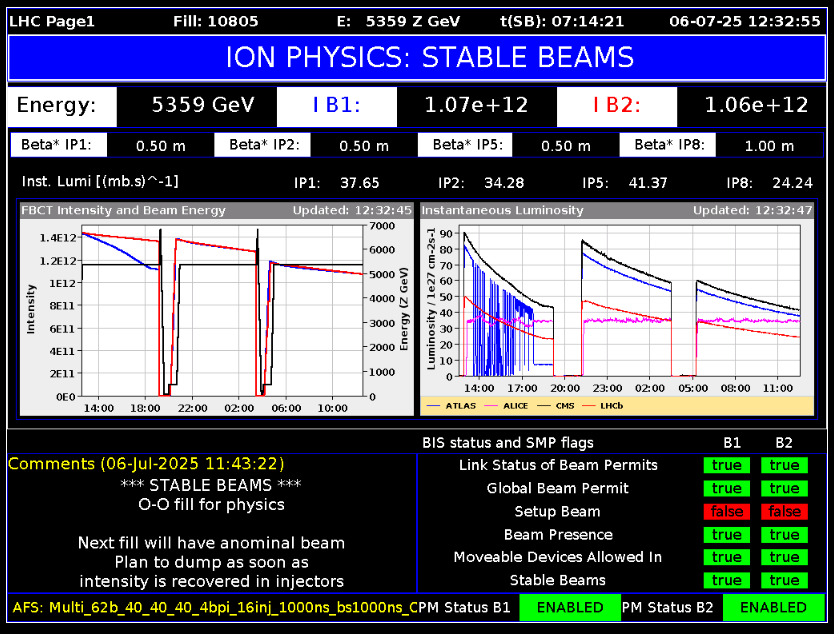Viewport: 834px width, 634px height.
Task: Select the I B2 intensity label
Action: [616, 105]
